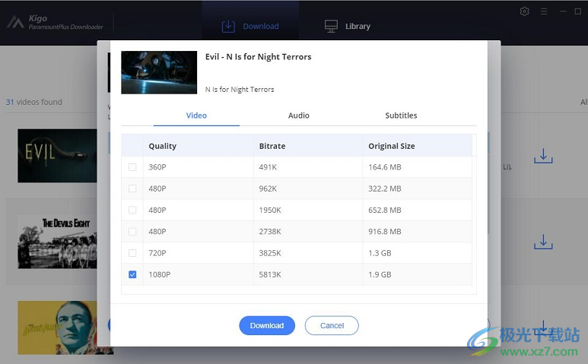Check the 720P quality checkbox
588x364 pixels.
click(x=132, y=253)
